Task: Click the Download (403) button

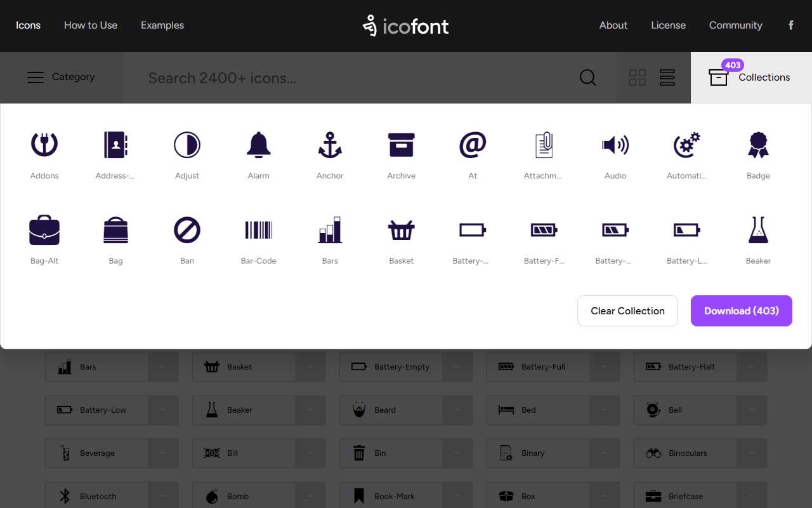Action: [742, 311]
